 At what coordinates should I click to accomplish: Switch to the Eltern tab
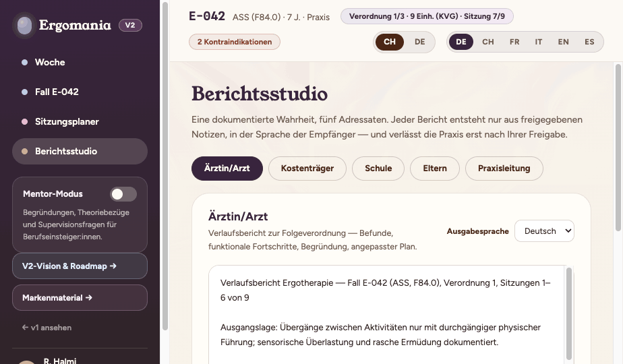435,169
